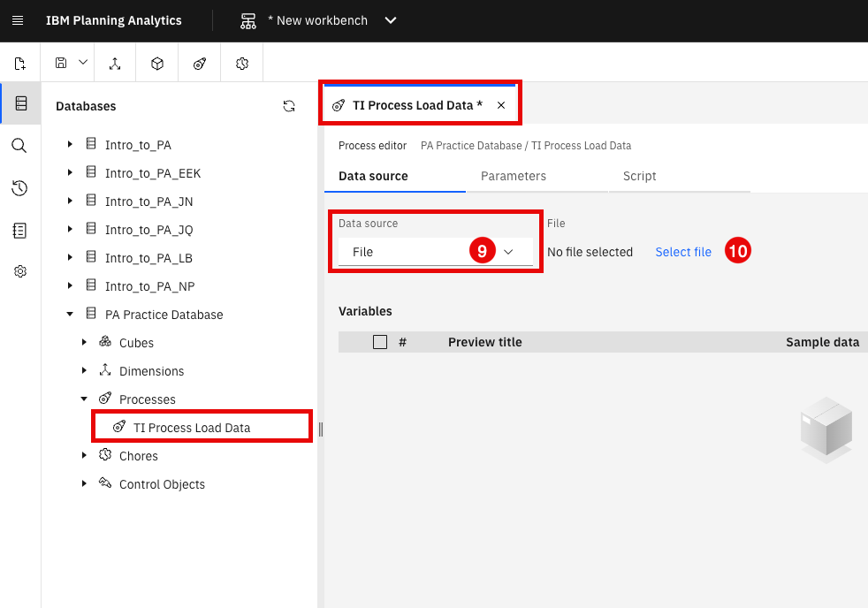The image size is (868, 608).
Task: Click the create chore toolbar icon
Action: tap(242, 64)
